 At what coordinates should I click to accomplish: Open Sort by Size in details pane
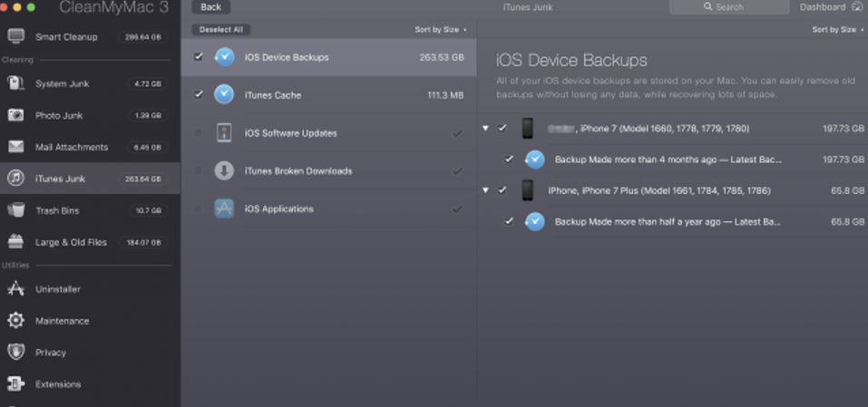(838, 30)
